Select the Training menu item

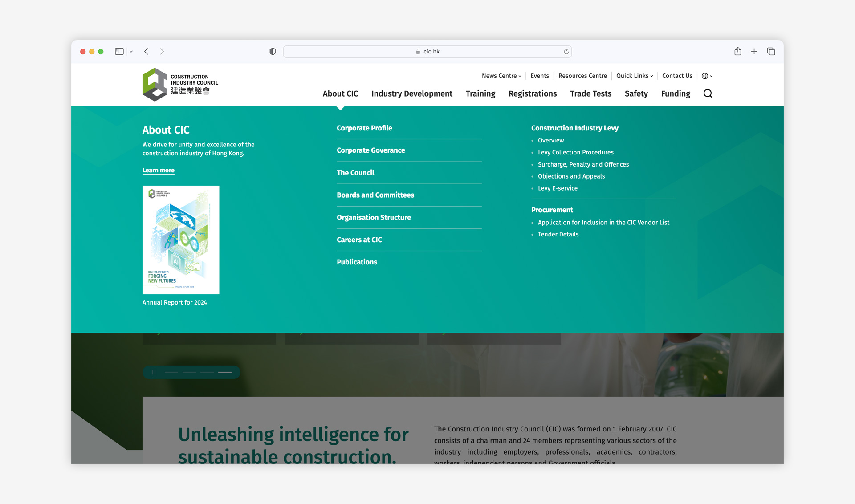click(x=480, y=93)
